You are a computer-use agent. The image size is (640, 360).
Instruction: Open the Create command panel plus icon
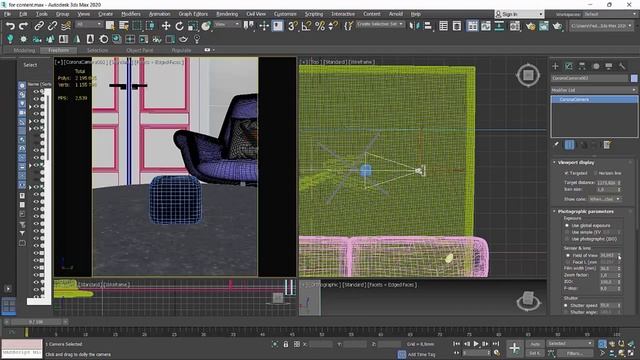(x=555, y=66)
